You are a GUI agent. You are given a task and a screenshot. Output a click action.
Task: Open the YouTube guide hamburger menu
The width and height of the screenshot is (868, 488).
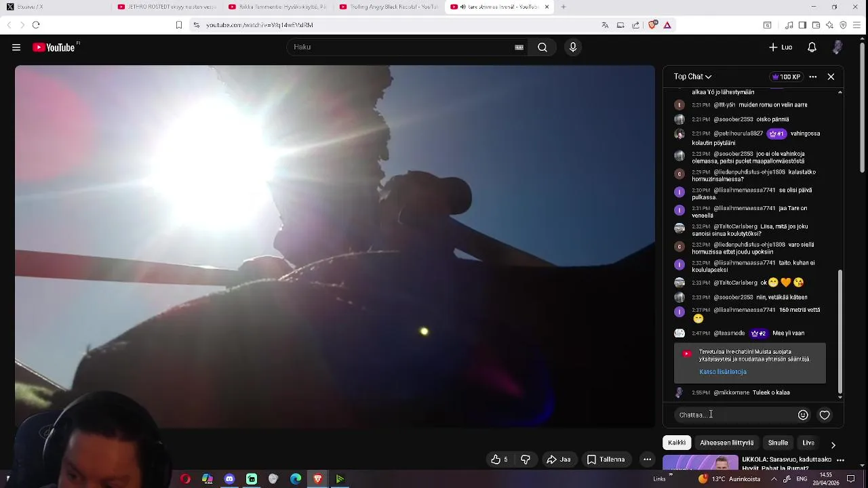(16, 47)
